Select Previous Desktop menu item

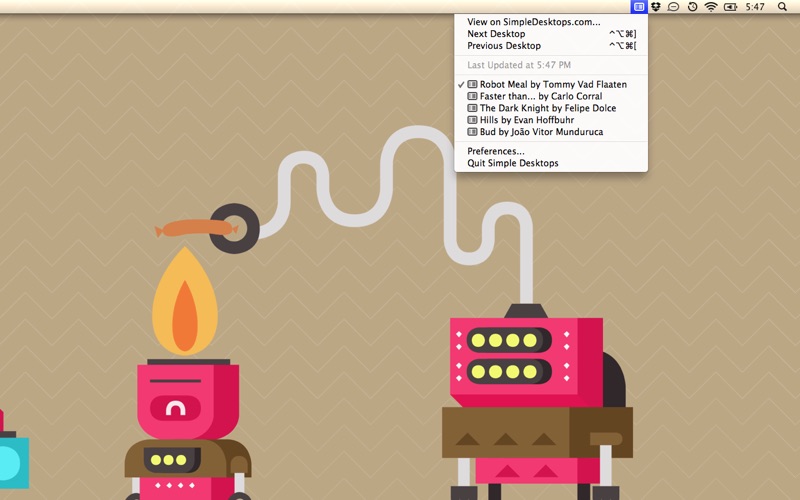click(x=551, y=45)
